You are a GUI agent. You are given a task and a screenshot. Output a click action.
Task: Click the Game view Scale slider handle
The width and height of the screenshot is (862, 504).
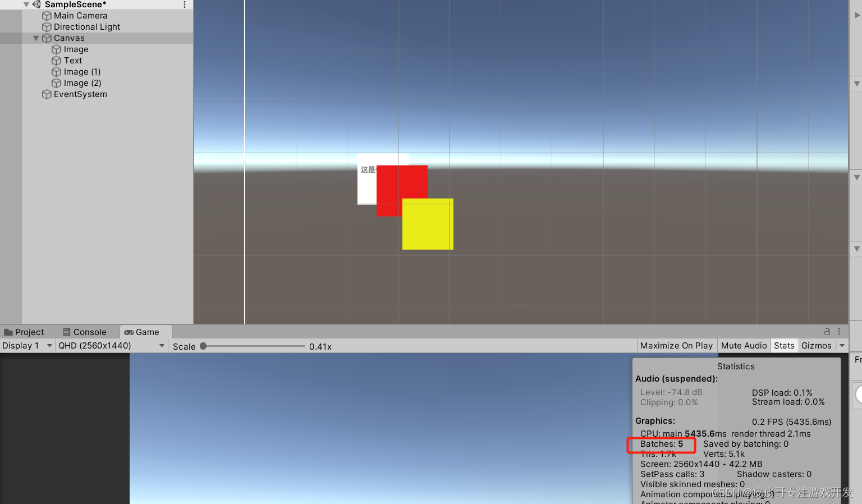pos(202,346)
